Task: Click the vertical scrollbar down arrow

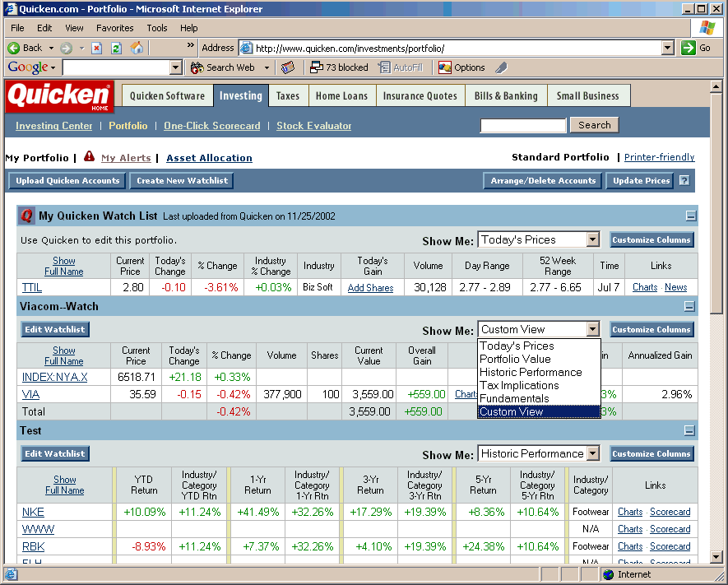Action: 716,559
